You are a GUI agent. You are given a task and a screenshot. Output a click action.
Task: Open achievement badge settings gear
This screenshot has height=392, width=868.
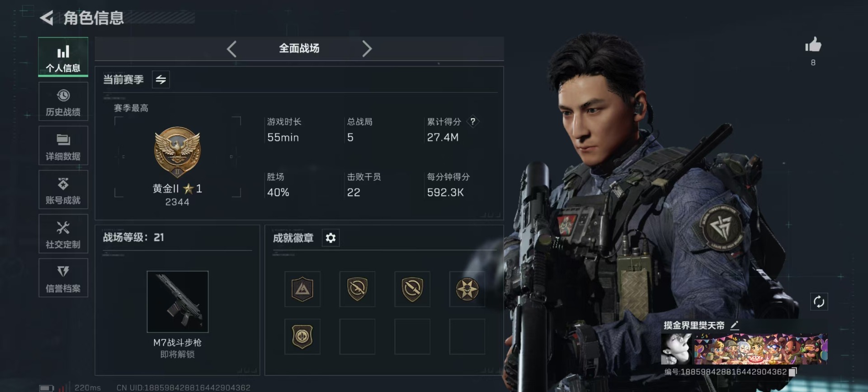[330, 238]
